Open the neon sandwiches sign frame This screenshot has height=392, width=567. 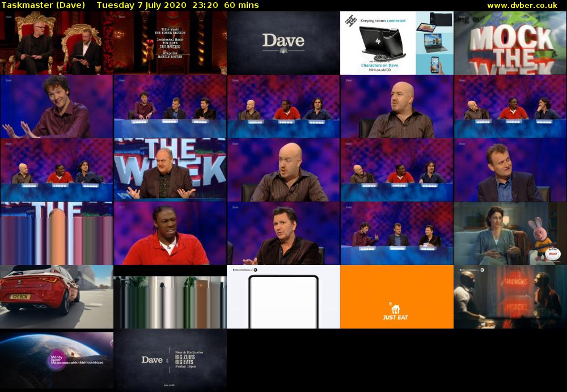point(510,297)
